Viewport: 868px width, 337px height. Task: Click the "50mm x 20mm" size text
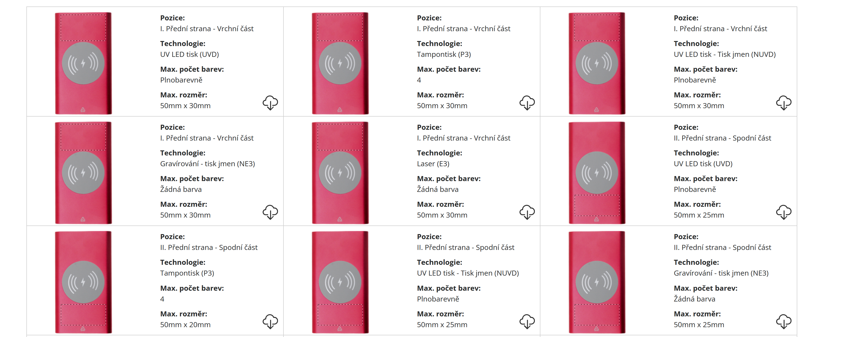(x=185, y=325)
